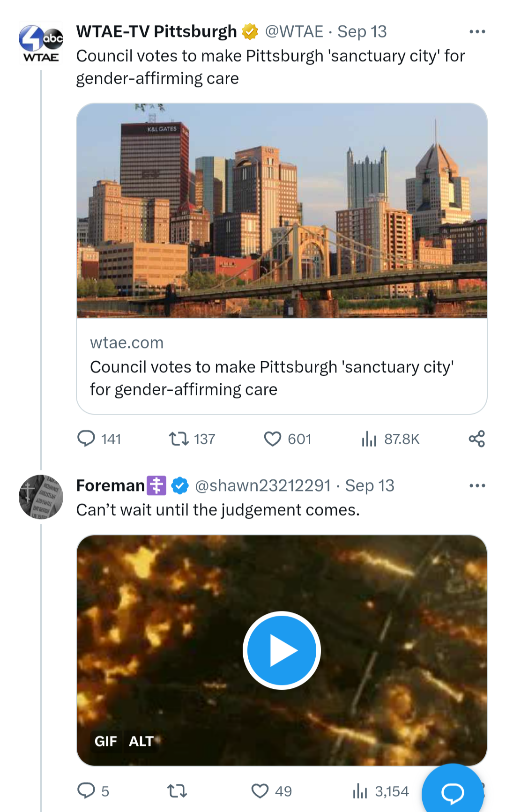Screen dimensions: 506x812
Task: View the 3,154 views count on Foreman's reply
Action: click(x=380, y=791)
